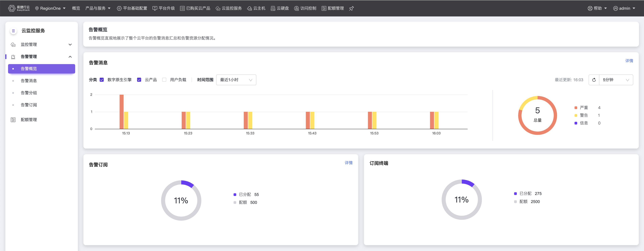Click 详情 link in 告警消息 panel
The height and width of the screenshot is (251, 644).
[629, 61]
